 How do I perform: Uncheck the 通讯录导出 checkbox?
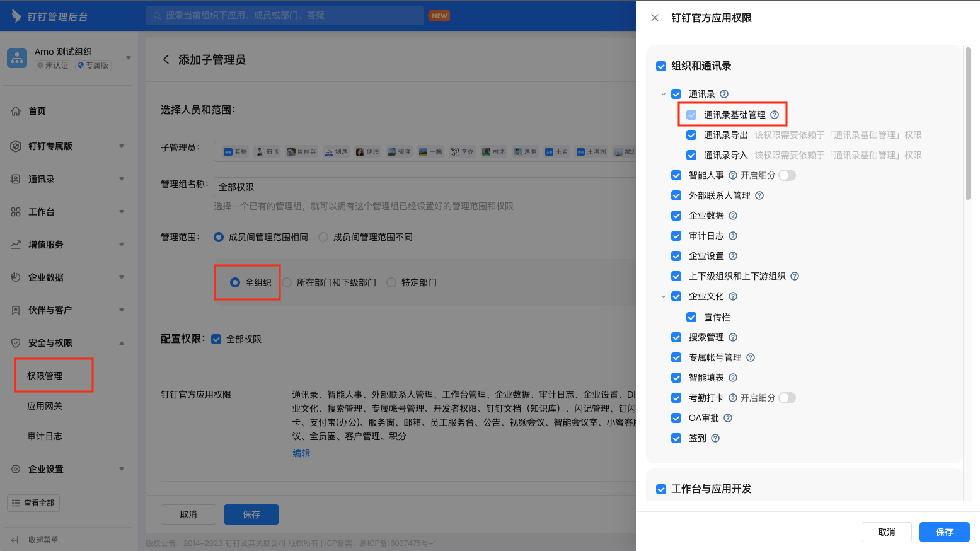tap(691, 135)
